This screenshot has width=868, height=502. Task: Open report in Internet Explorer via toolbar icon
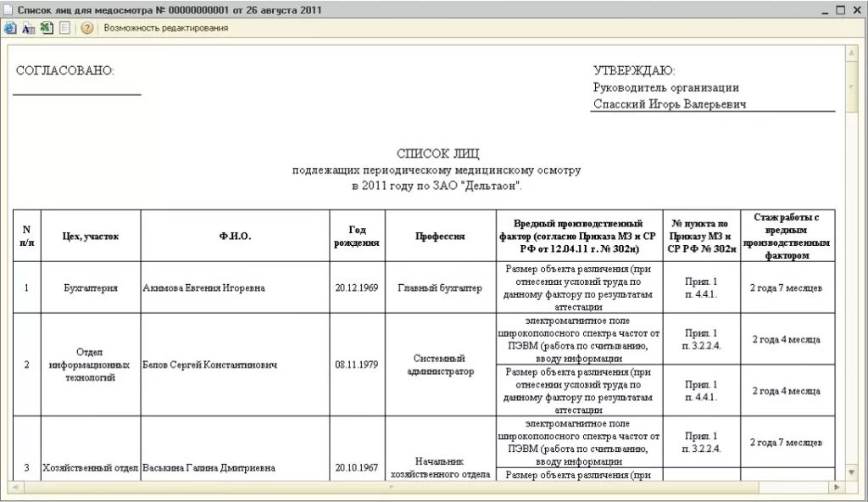point(10,28)
